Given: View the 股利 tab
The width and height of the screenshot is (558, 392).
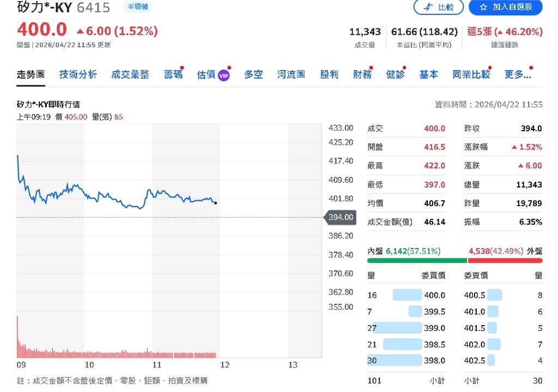Looking at the screenshot, I should (329, 75).
